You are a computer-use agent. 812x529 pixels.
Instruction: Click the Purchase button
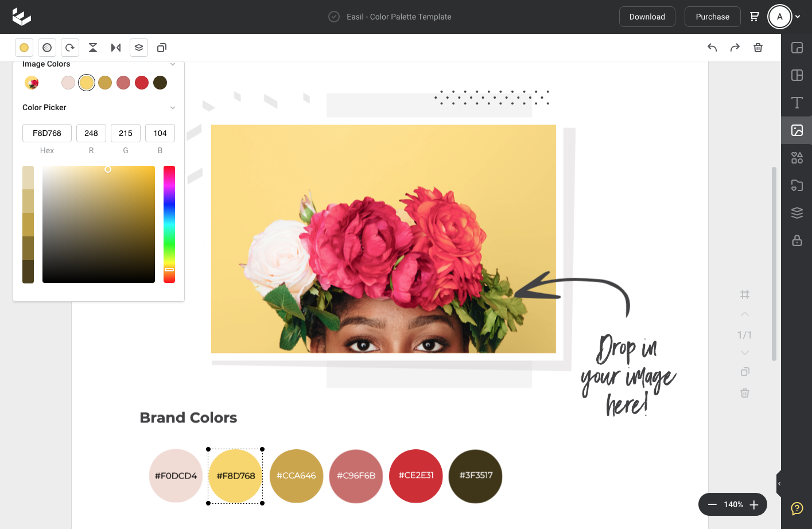pos(712,17)
